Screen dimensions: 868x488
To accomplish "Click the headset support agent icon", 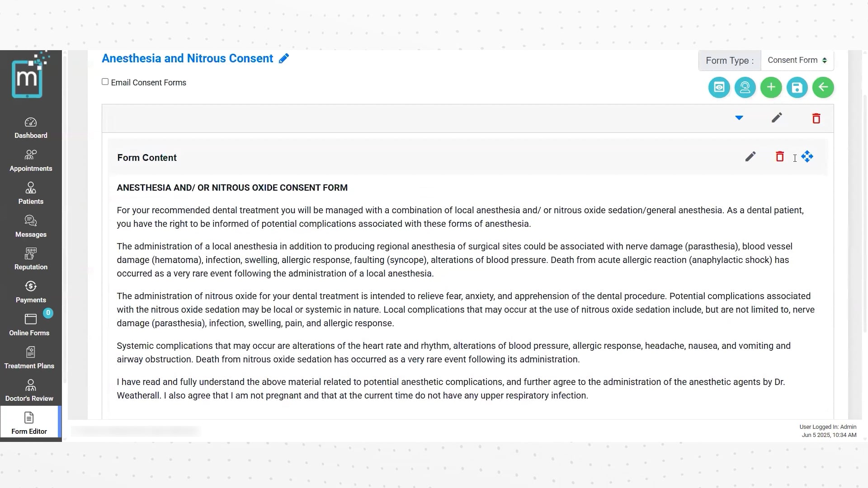I will tap(745, 88).
